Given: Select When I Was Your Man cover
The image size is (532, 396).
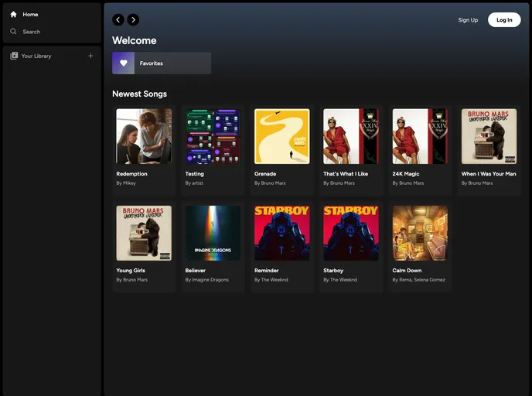Looking at the screenshot, I should pos(489,136).
